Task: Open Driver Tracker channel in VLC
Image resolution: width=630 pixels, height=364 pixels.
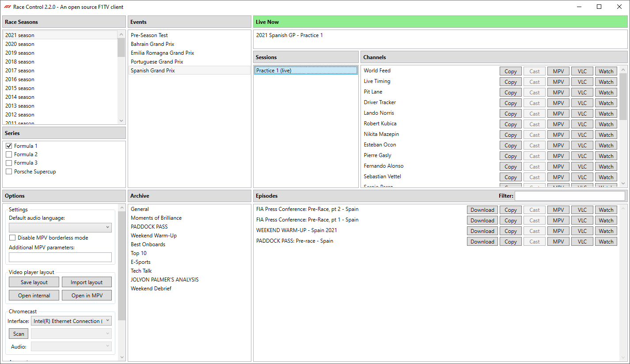Action: [582, 103]
